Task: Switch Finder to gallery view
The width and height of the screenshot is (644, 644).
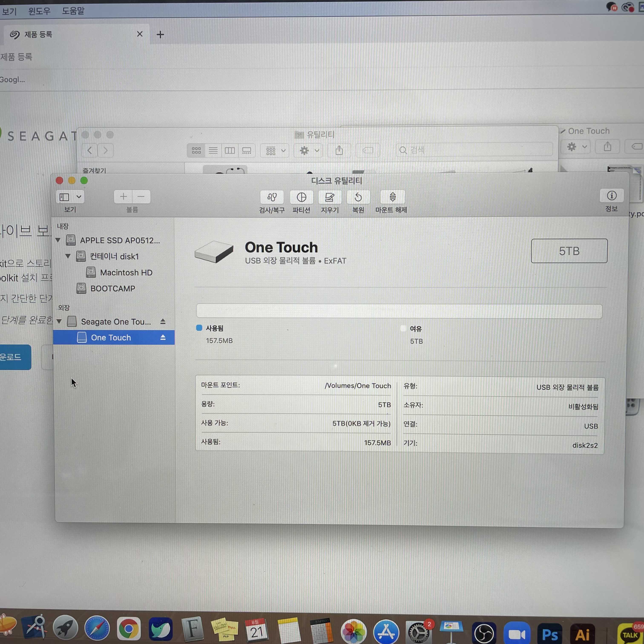Action: 247,151
